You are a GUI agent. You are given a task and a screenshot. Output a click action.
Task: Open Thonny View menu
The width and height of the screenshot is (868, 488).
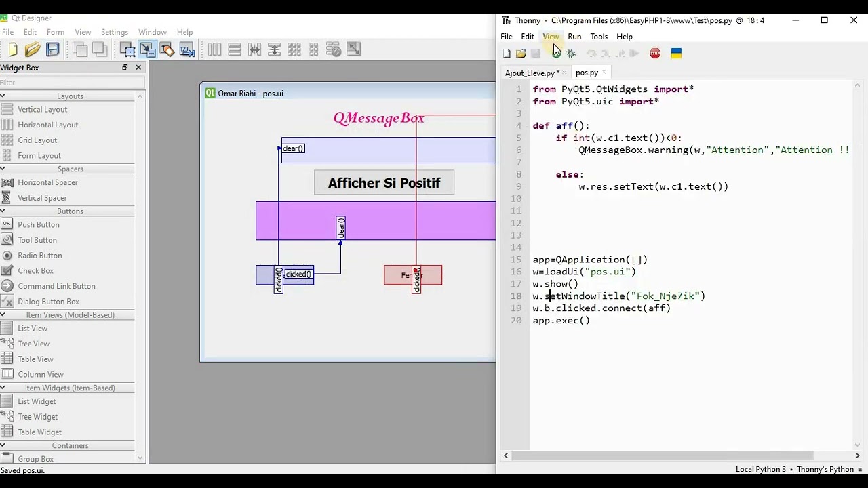551,37
